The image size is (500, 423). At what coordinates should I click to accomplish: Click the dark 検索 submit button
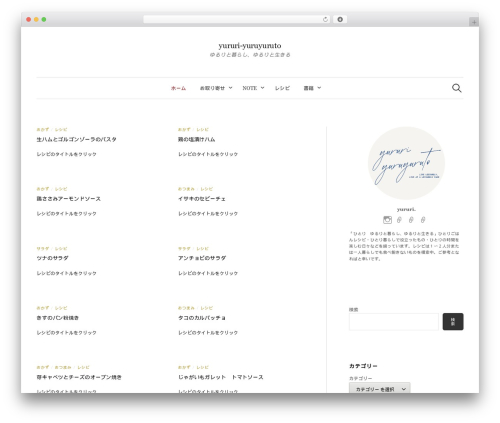453,322
